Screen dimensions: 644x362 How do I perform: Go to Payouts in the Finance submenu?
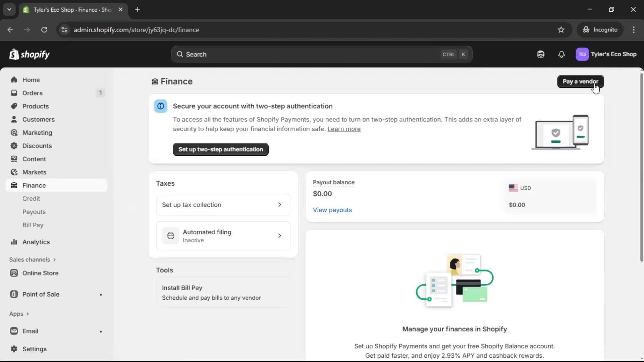34,212
